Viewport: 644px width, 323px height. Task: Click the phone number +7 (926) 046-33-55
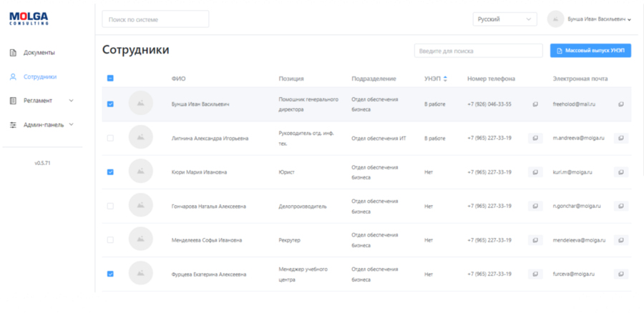point(489,104)
